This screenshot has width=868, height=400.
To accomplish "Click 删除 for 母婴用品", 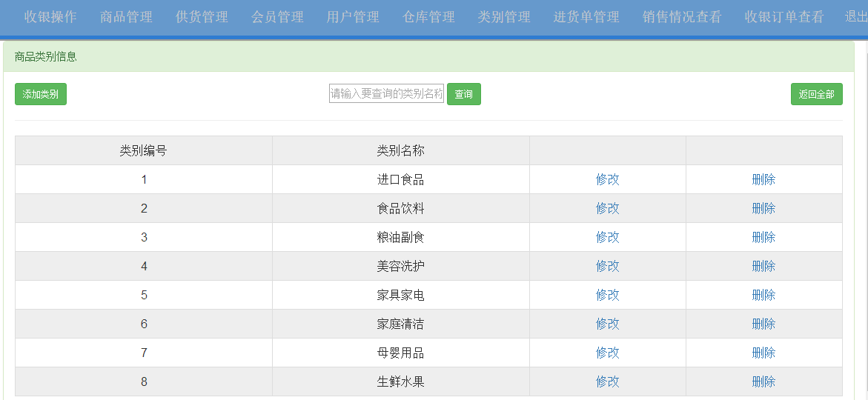I will click(763, 353).
